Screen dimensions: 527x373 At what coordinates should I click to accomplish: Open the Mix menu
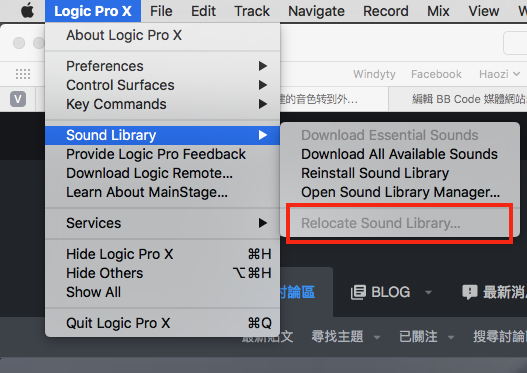[438, 11]
